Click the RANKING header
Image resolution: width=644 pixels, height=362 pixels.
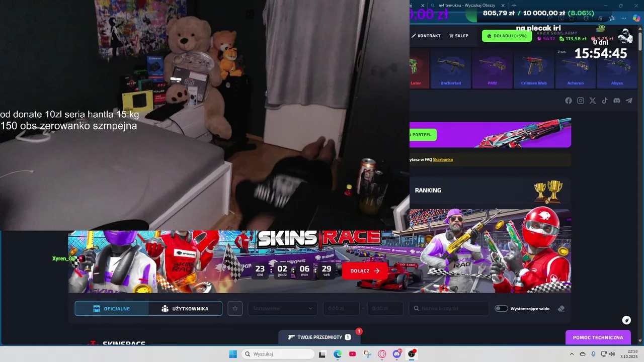tap(428, 190)
